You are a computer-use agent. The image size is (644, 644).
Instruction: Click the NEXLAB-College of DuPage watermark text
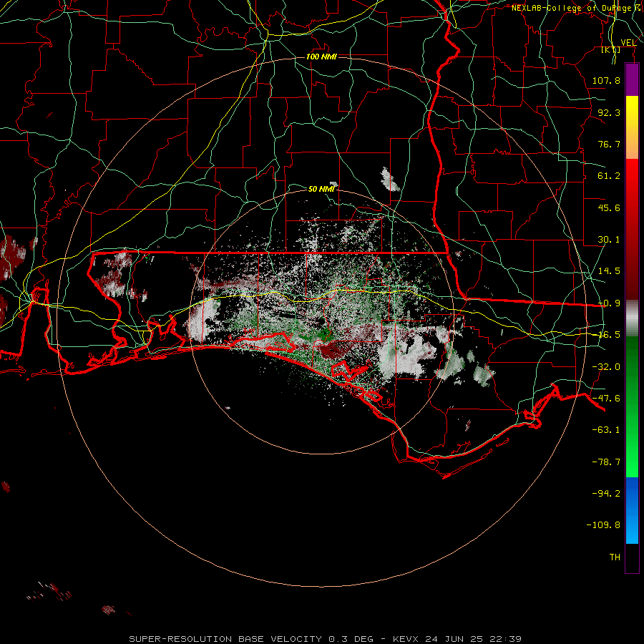click(x=576, y=8)
